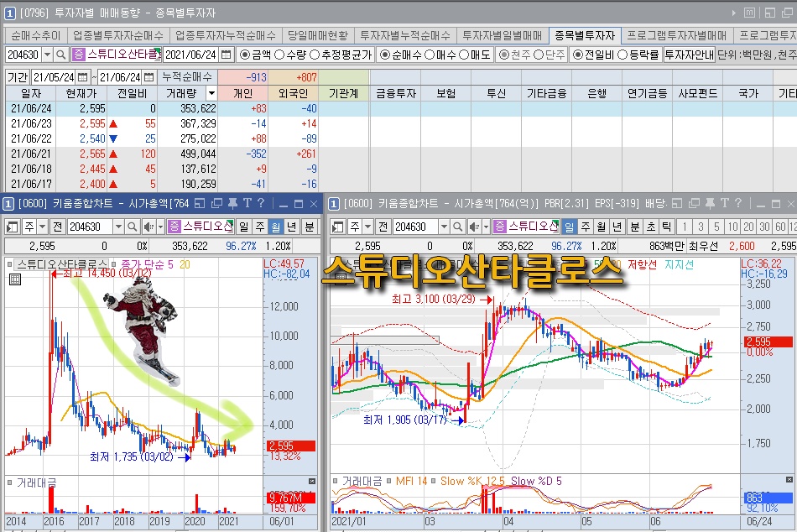
Task: Toggle the right chart's side panel icon
Action: coord(337,227)
